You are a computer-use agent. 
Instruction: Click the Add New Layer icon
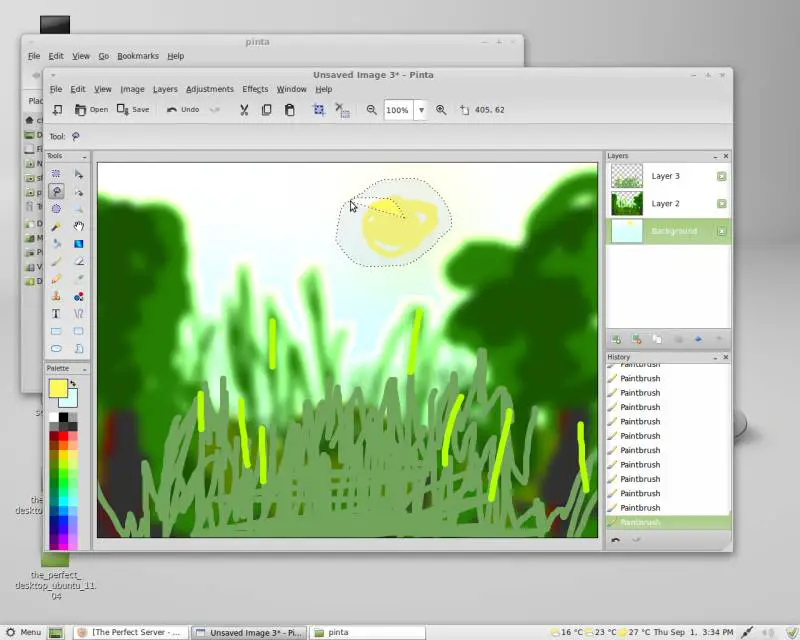[616, 339]
